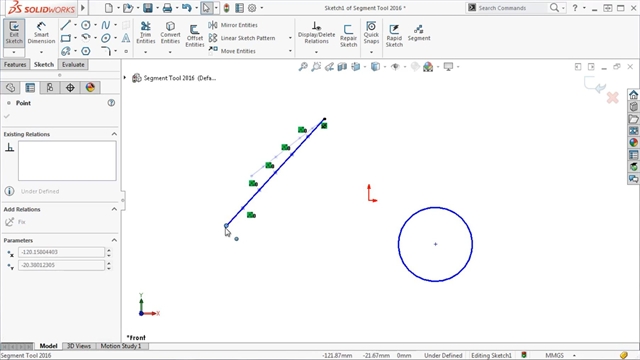
Task: Expand the Segment Tool 2016 tree node
Action: pos(125,78)
